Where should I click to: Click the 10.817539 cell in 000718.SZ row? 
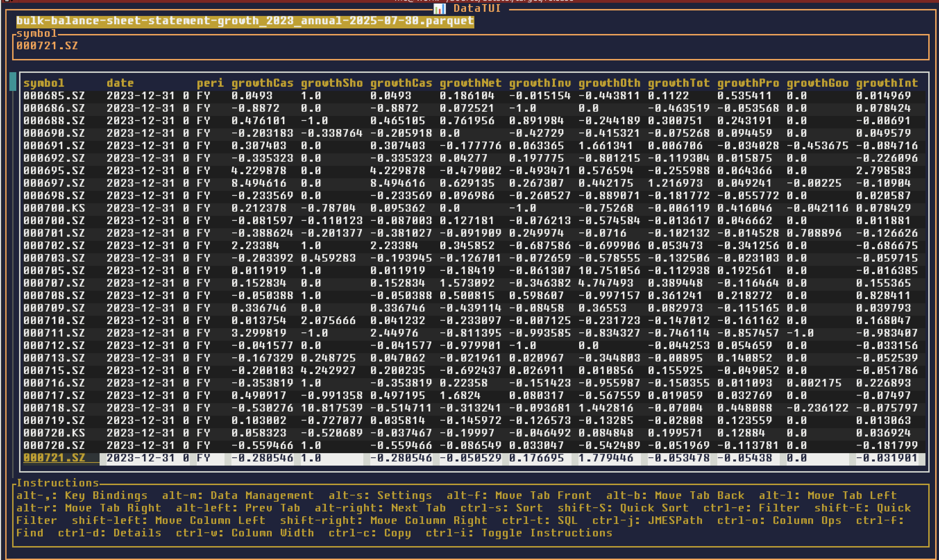331,408
